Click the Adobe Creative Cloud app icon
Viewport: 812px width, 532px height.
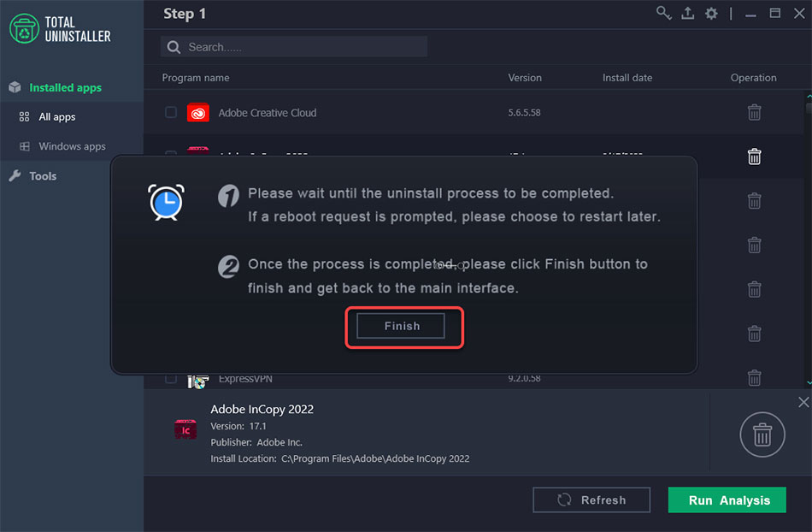click(x=198, y=112)
